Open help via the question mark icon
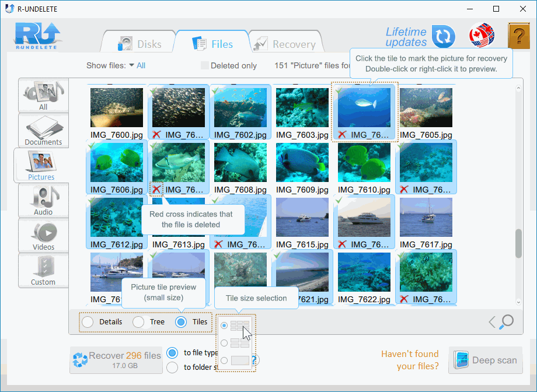 [x=518, y=36]
